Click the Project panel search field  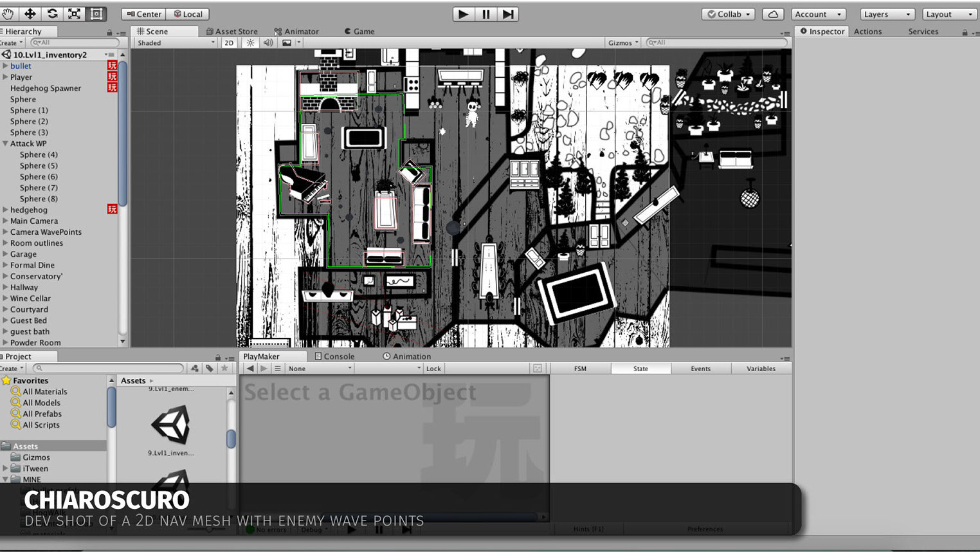tap(109, 368)
